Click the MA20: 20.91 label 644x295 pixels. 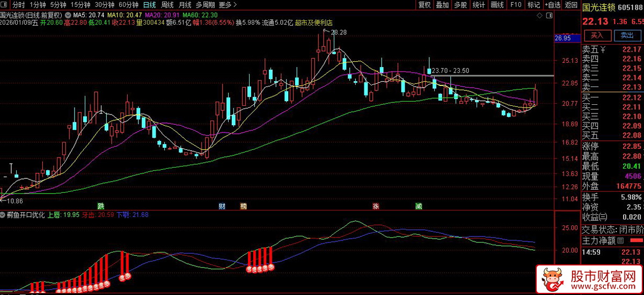[x=163, y=15]
